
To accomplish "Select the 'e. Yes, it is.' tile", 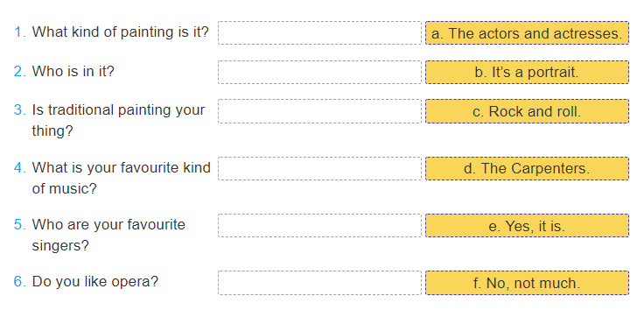I will pyautogui.click(x=527, y=226).
